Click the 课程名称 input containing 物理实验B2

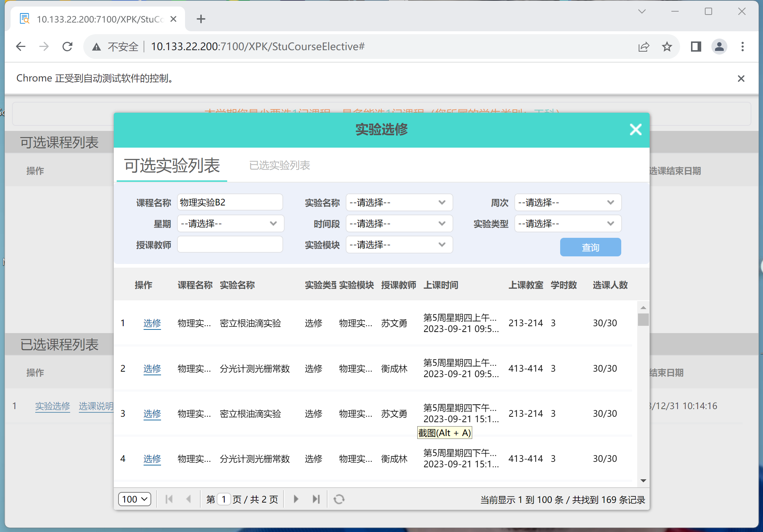[230, 202]
